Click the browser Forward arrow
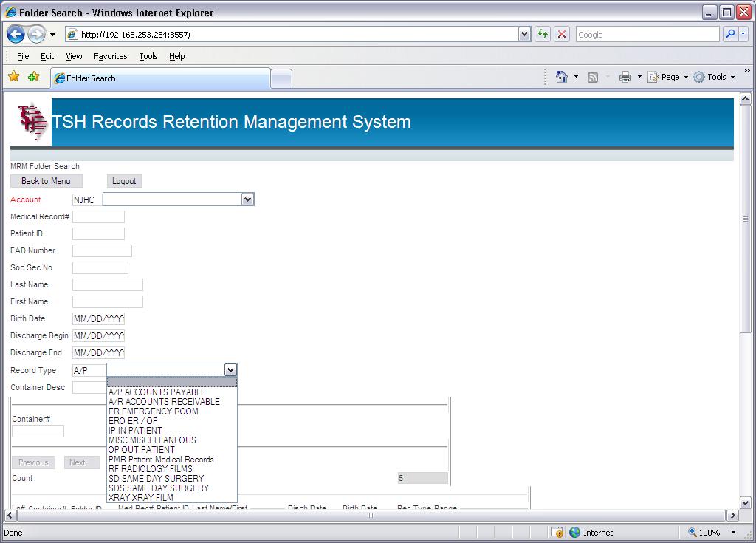Screen dimensions: 756x543 tap(36, 34)
